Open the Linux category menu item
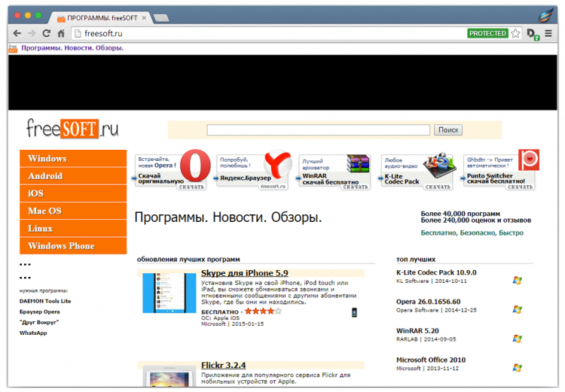Viewport: 565px width, 392px height. tap(73, 229)
